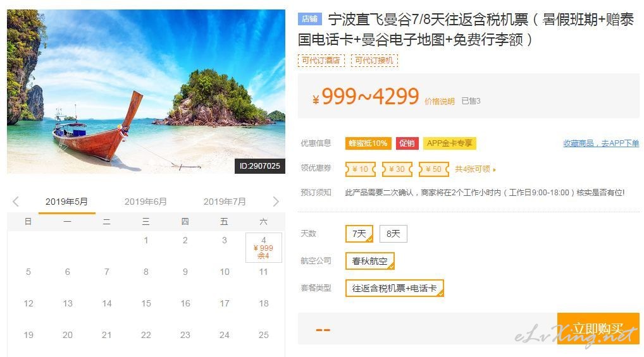This screenshot has height=357, width=644.
Task: Open 收藏商品，去APP下单 link
Action: pos(601,143)
